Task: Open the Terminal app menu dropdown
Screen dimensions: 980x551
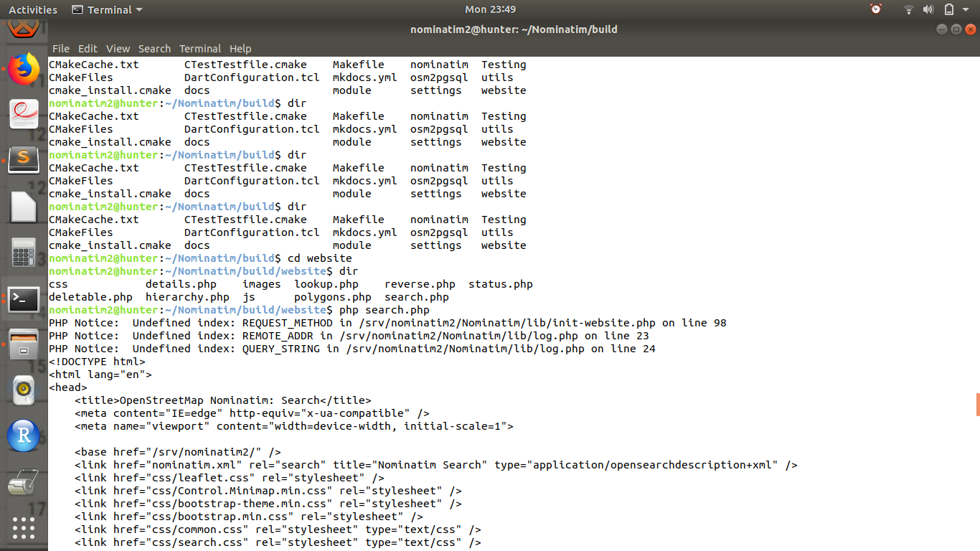Action: [x=108, y=9]
